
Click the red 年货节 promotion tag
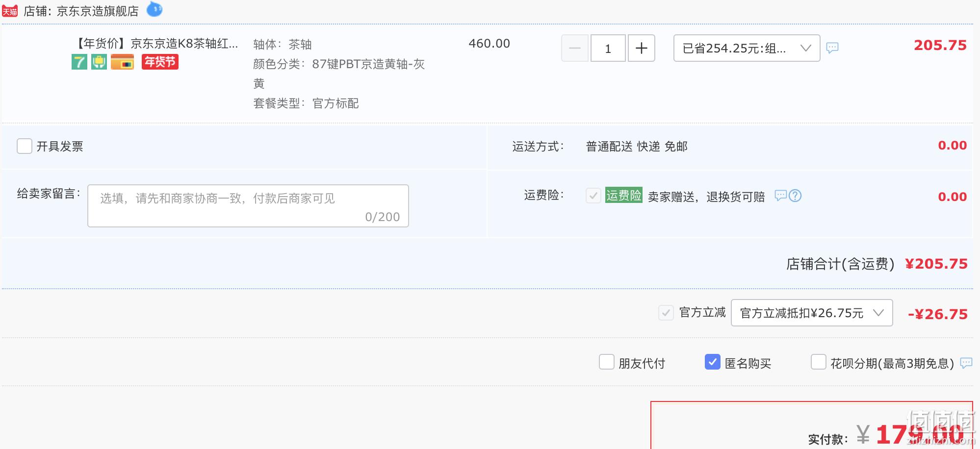point(160,62)
